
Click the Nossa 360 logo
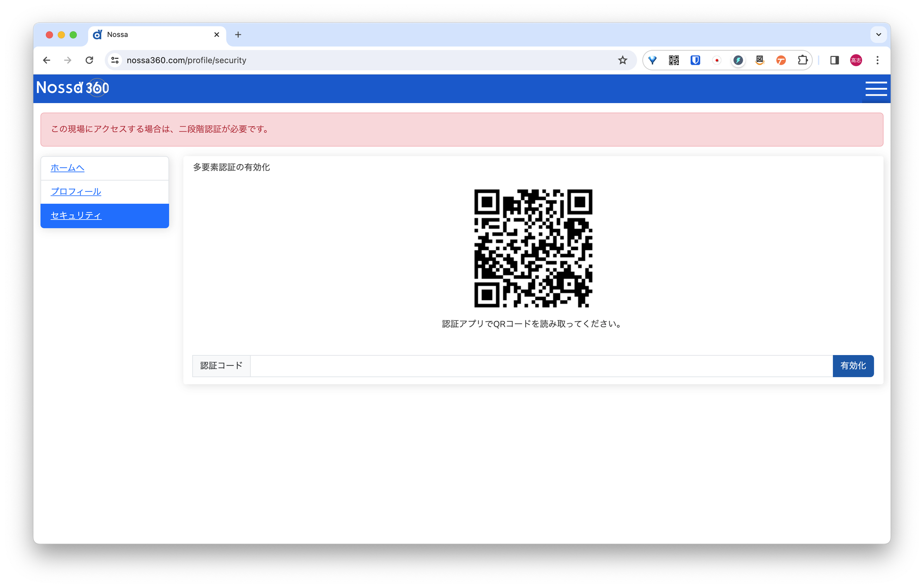[x=73, y=88]
